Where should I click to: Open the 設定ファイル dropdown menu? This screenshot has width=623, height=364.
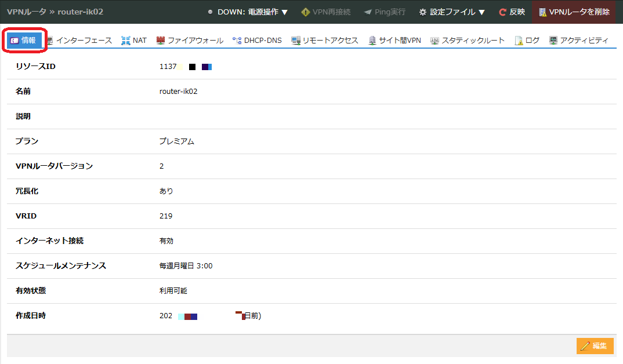[x=452, y=12]
